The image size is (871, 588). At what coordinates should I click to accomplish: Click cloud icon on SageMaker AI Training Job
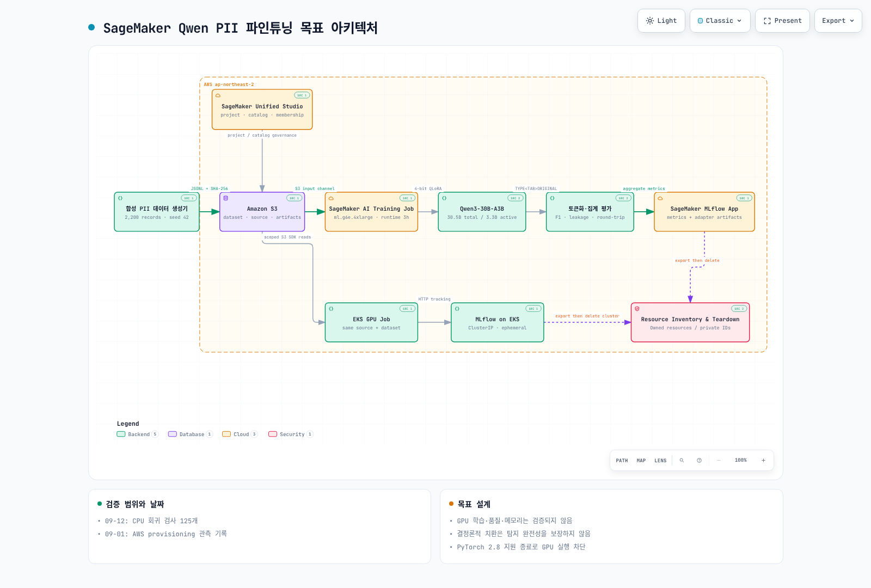coord(331,198)
